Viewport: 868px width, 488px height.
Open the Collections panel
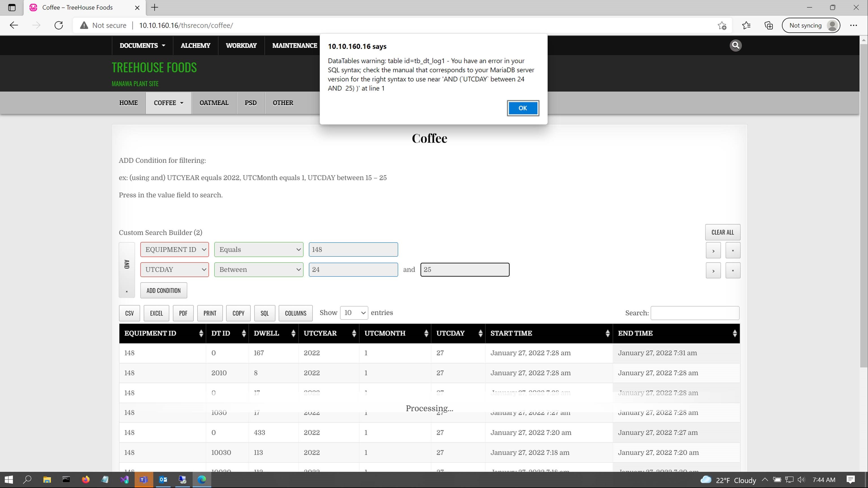[x=769, y=25]
